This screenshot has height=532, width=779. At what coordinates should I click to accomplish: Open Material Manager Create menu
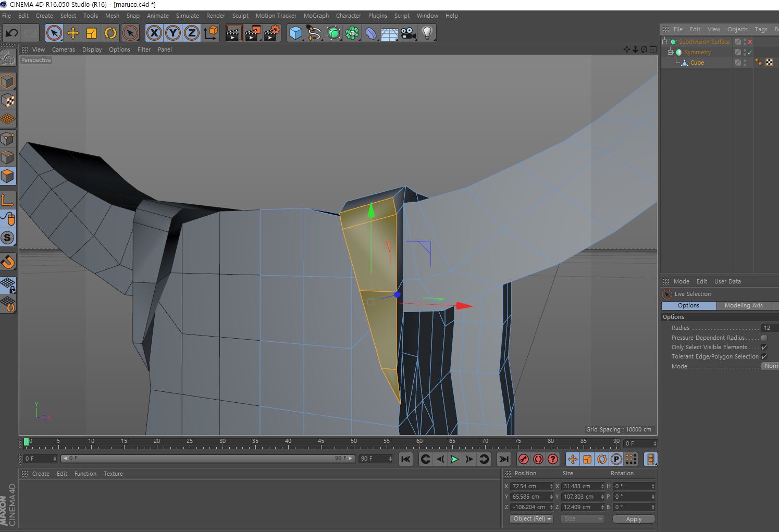pos(41,474)
